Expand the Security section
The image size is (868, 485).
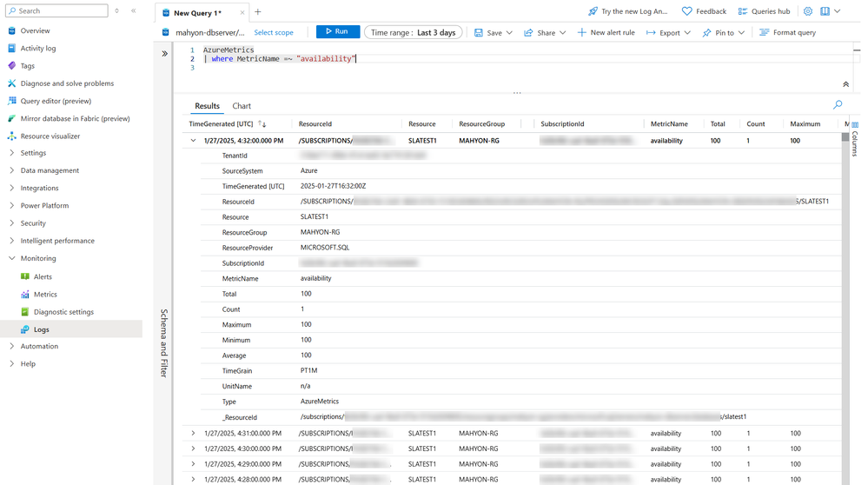point(11,223)
